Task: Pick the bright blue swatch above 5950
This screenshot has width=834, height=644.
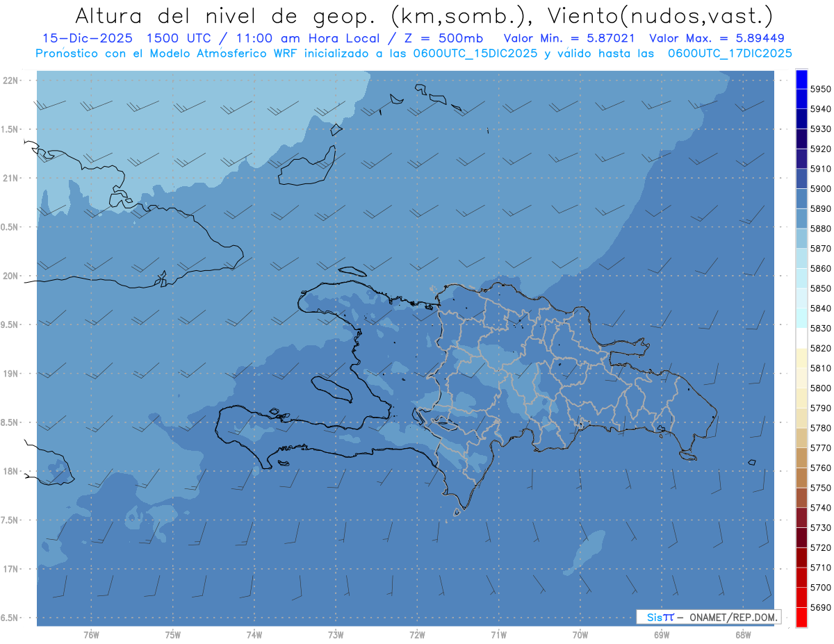Action: [x=801, y=79]
